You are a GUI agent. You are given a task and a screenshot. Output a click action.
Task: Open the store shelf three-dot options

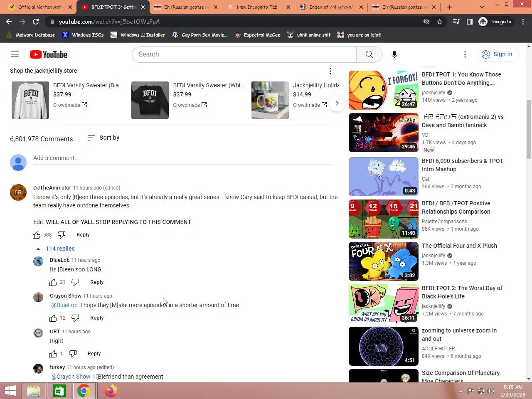click(330, 71)
